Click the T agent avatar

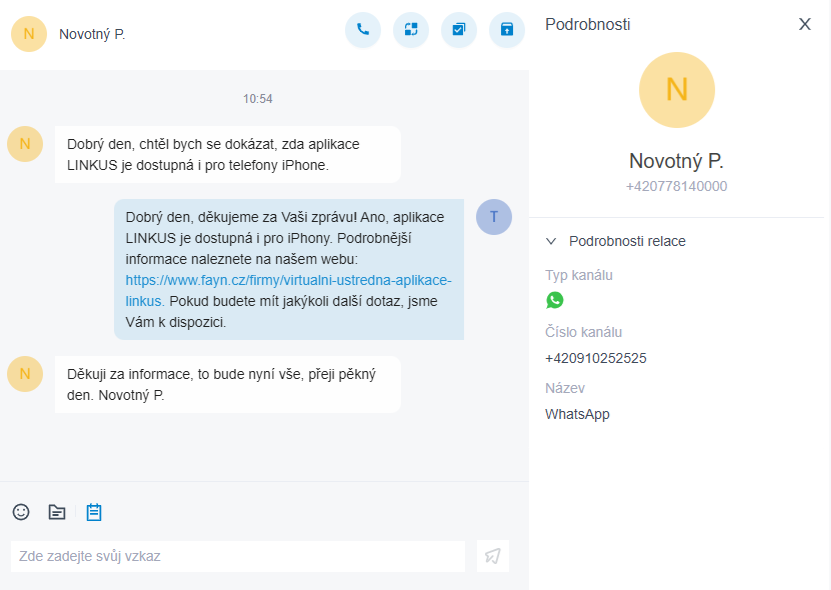click(x=494, y=217)
